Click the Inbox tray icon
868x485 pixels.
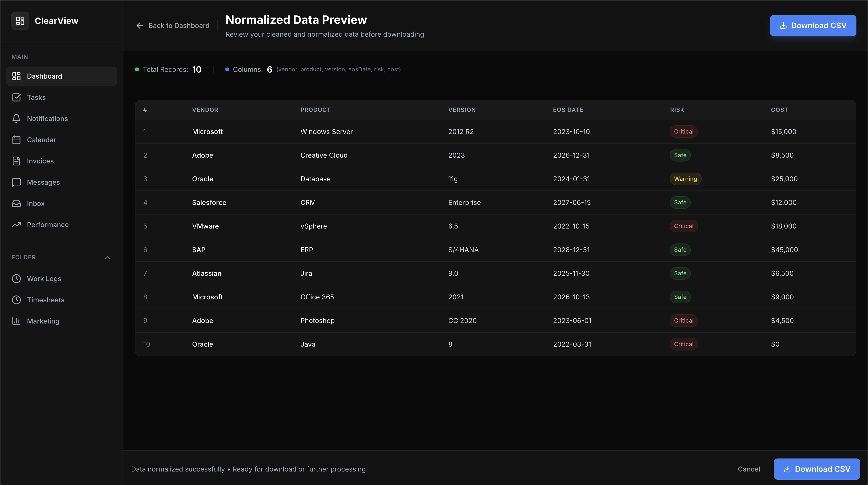(x=16, y=203)
